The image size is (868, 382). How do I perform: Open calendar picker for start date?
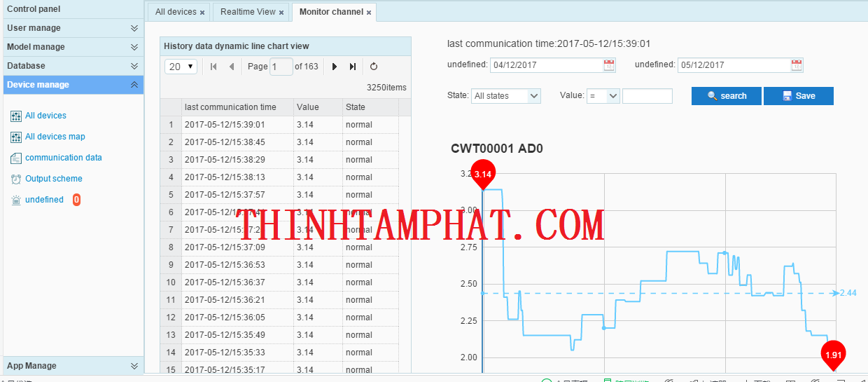coord(609,65)
